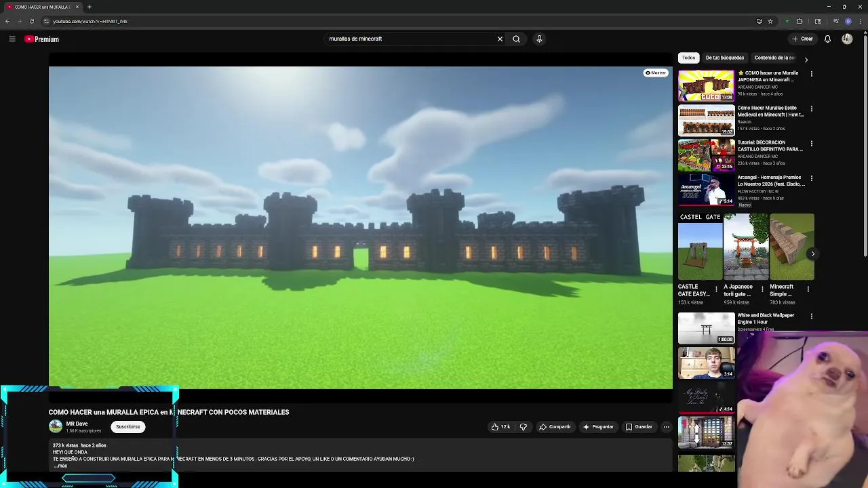Open 'DECORACION CASTILLO DEFINITIVO' video title
This screenshot has width=868, height=488.
(770, 146)
